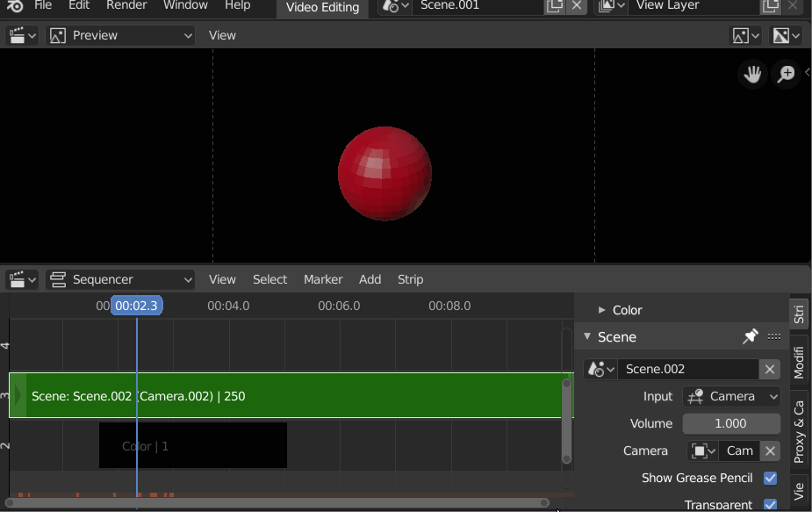812x512 pixels.
Task: Open the Input Camera dropdown
Action: (x=731, y=396)
